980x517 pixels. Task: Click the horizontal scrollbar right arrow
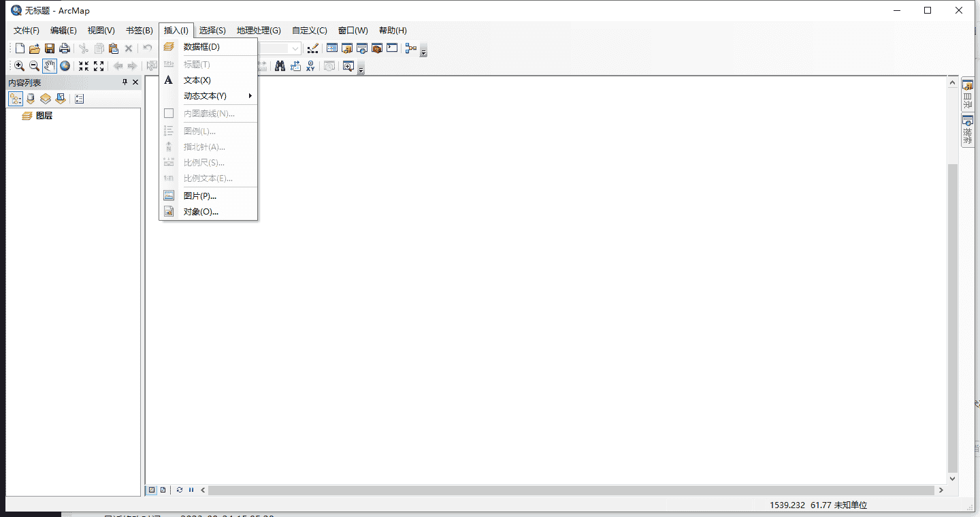(941, 490)
